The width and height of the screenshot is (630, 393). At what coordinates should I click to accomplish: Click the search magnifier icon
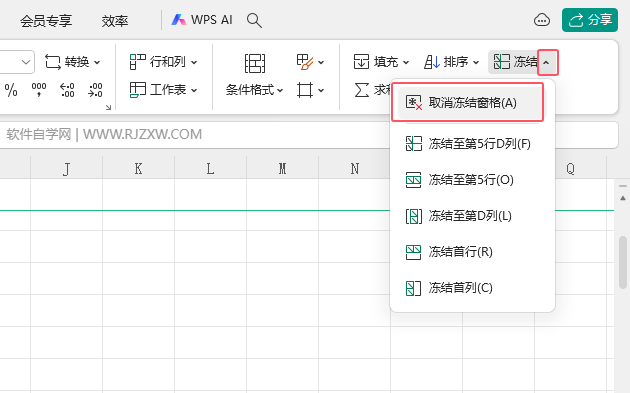pos(254,20)
